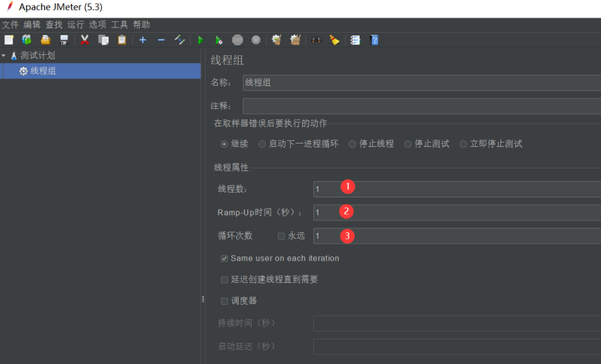Screen dimensions: 601x364
Task: Click the Reset search brush icon
Action: (x=335, y=40)
